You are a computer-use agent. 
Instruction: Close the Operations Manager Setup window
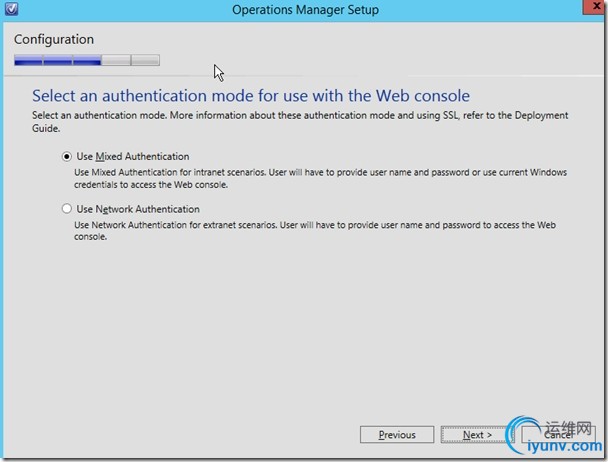coord(594,7)
